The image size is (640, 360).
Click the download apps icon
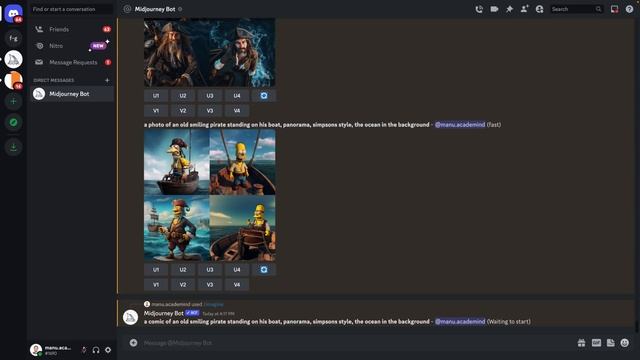pyautogui.click(x=13, y=147)
